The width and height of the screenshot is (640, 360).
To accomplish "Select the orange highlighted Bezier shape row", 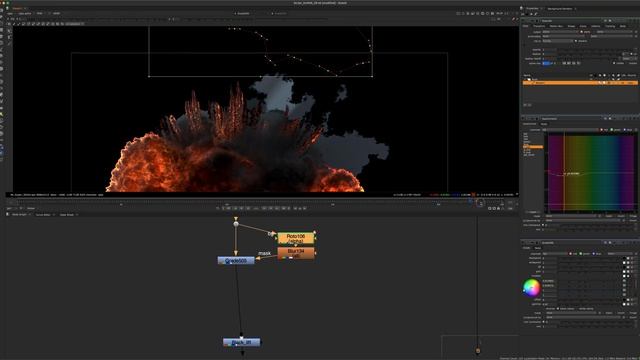I will tap(580, 83).
